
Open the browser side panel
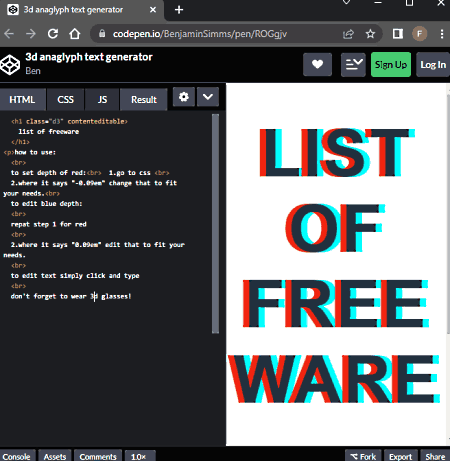[x=398, y=33]
